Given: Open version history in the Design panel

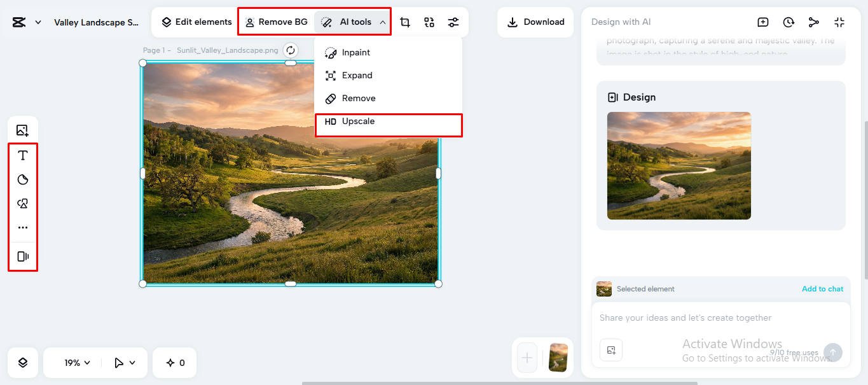Looking at the screenshot, I should (789, 22).
